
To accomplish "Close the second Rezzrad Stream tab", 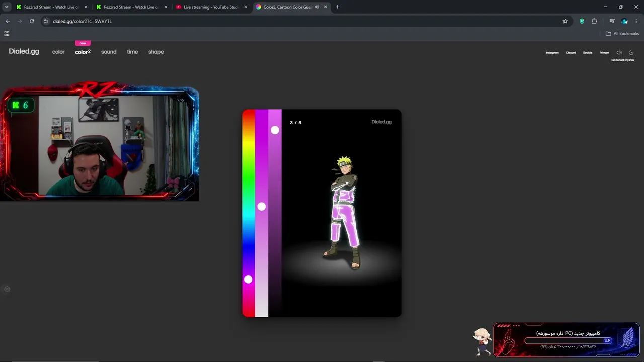I will click(166, 7).
